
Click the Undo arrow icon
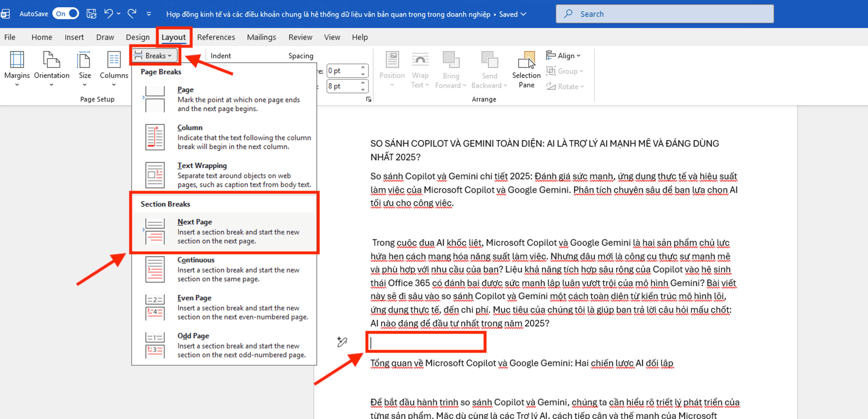pos(108,13)
